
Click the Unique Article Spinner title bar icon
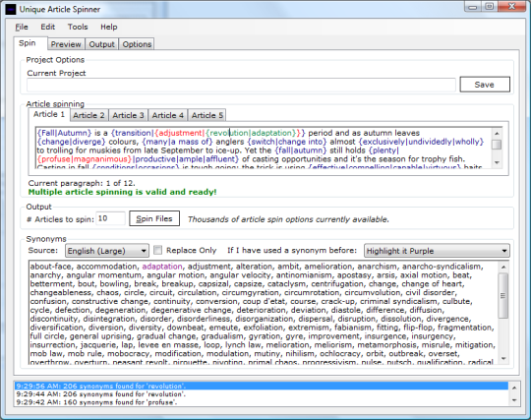(11, 9)
